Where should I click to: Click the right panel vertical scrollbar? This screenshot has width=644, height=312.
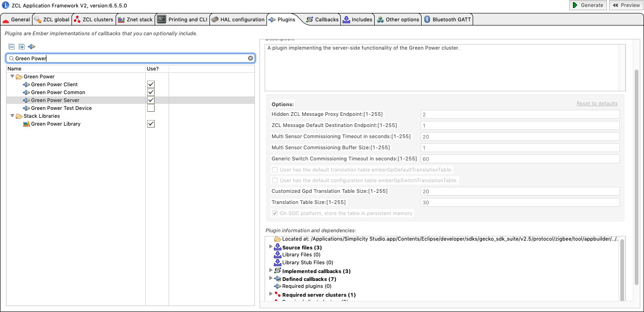(x=637, y=176)
